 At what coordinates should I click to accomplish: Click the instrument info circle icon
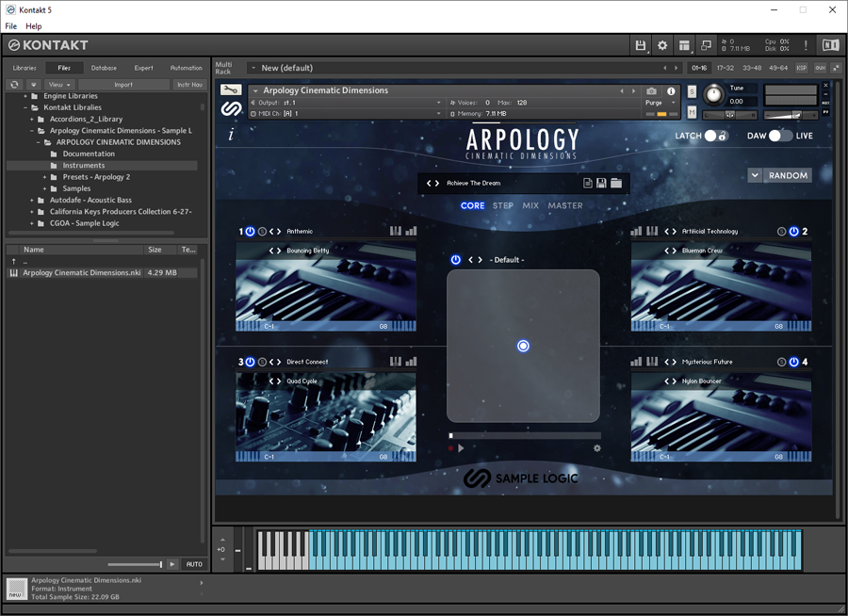[671, 90]
